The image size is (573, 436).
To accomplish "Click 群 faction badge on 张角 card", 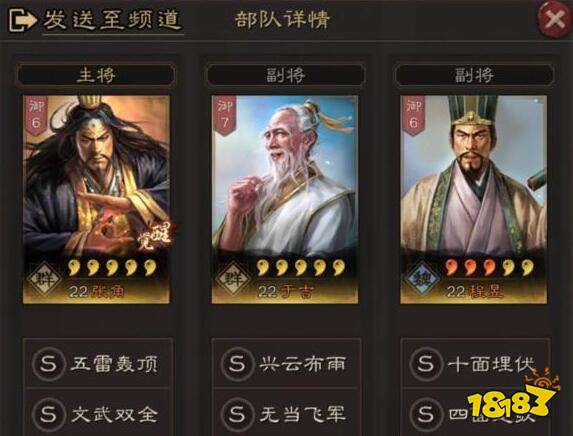I will pos(45,279).
